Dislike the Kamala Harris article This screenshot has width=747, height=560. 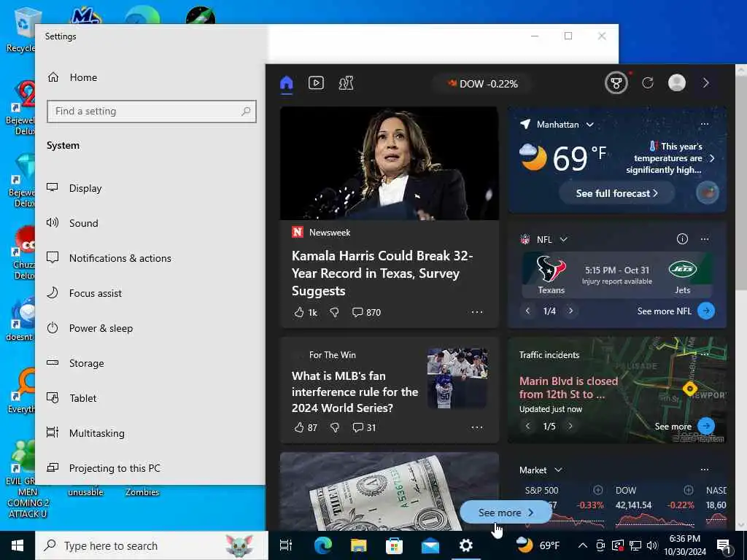pos(334,312)
